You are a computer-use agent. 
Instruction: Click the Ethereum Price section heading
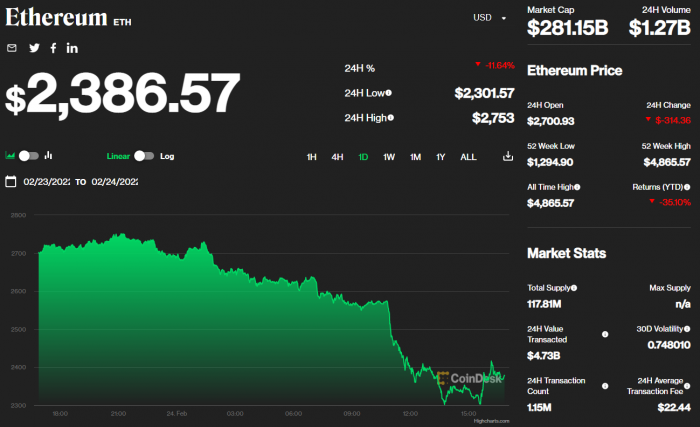574,71
